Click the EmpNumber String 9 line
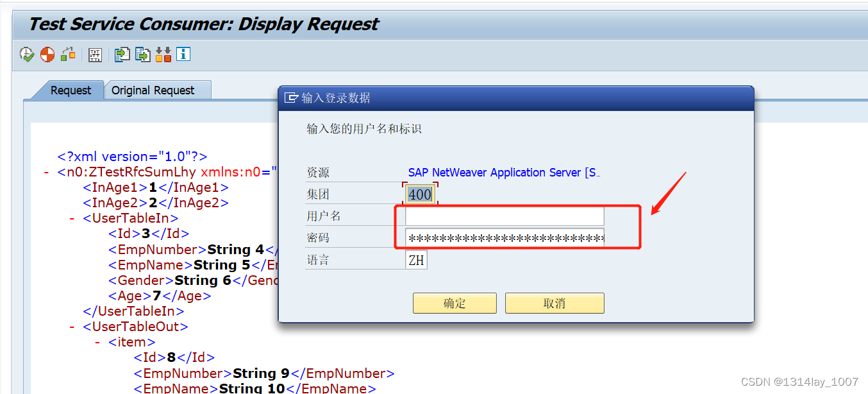The image size is (868, 394). [264, 373]
